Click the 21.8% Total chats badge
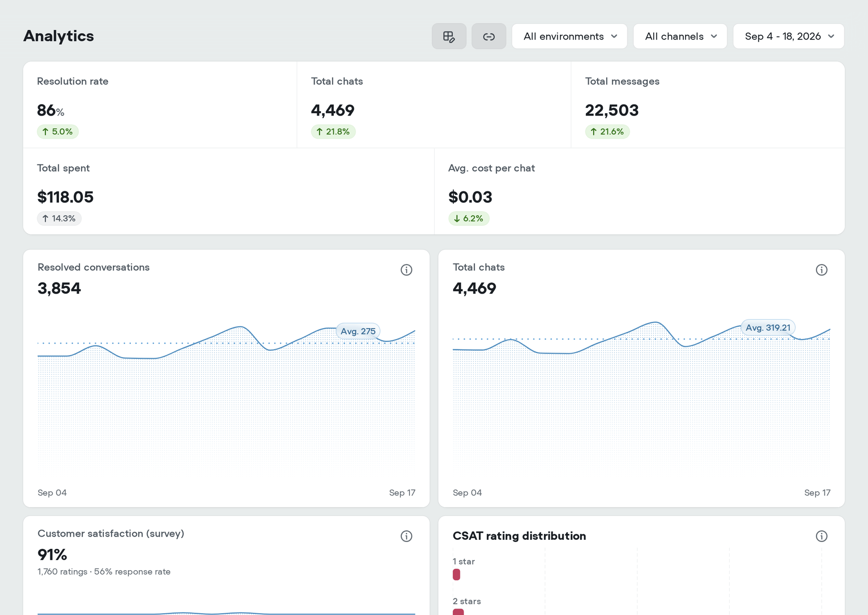 coord(333,132)
